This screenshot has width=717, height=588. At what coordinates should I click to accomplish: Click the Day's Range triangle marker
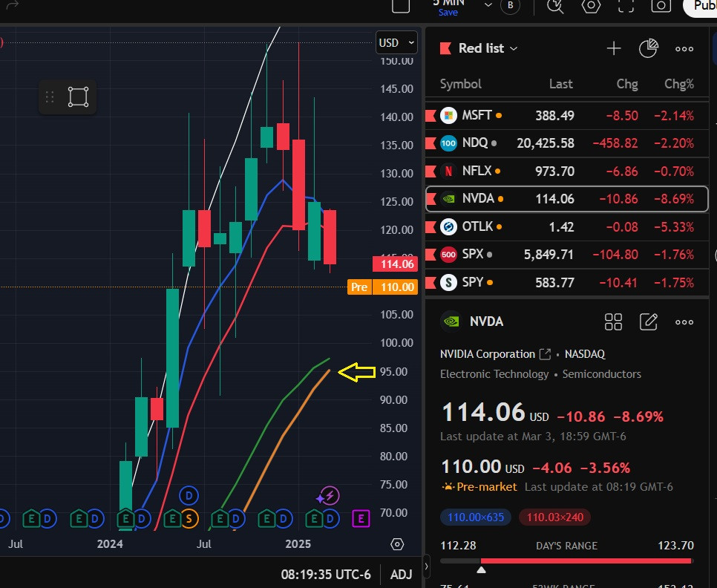click(480, 569)
